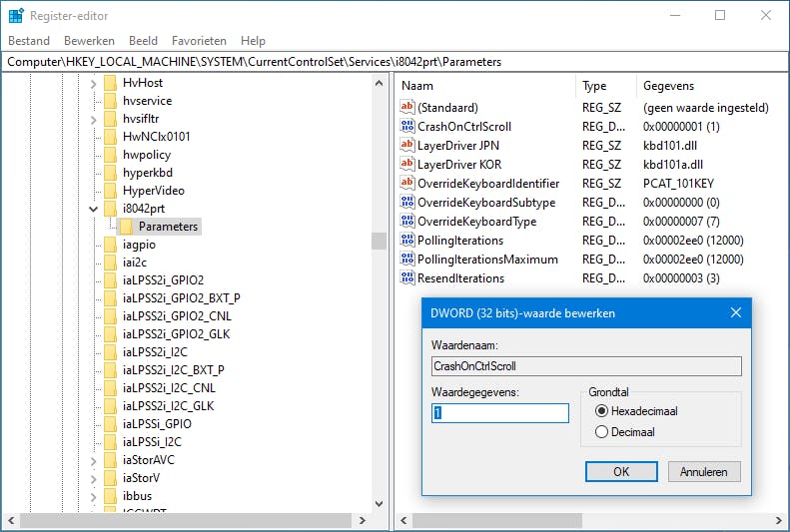Select the iaStorAVC folder icon
Image resolution: width=790 pixels, height=532 pixels.
[x=110, y=460]
